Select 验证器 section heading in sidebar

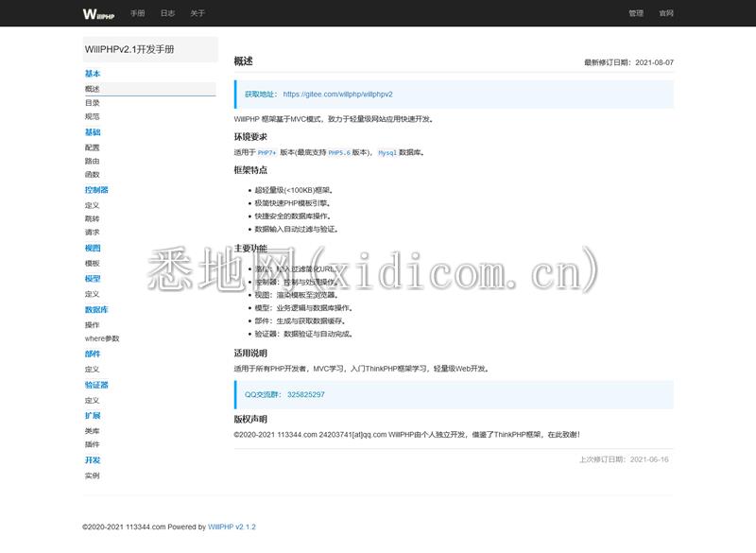[96, 385]
